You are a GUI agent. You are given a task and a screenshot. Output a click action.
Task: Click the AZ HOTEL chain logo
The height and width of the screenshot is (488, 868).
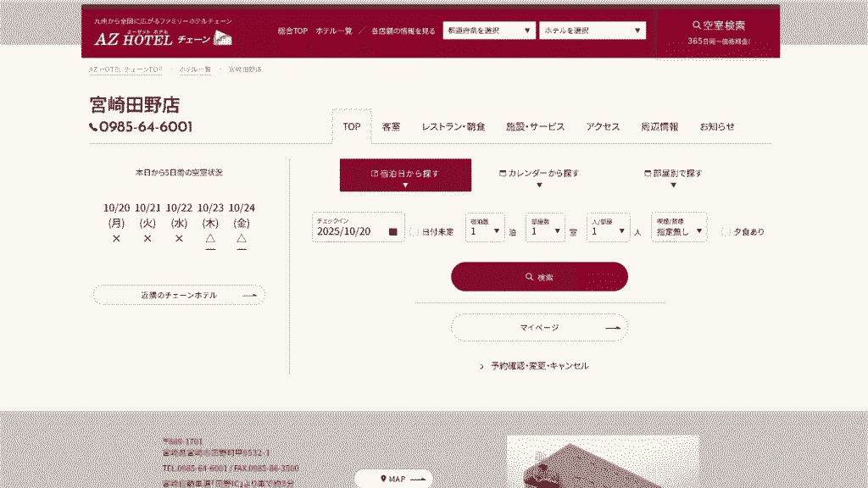point(163,38)
